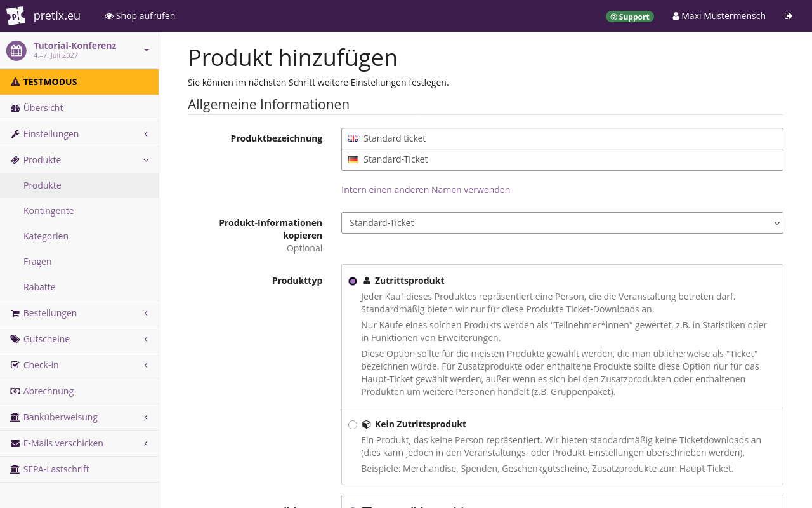The width and height of the screenshot is (812, 508).
Task: Open the Produkt-Informationen kopieren dropdown
Action: coord(562,223)
